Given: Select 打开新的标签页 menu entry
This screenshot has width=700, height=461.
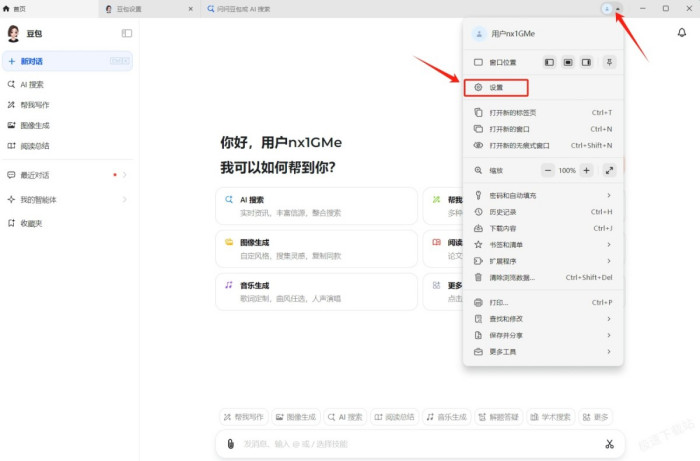Looking at the screenshot, I should tap(543, 112).
